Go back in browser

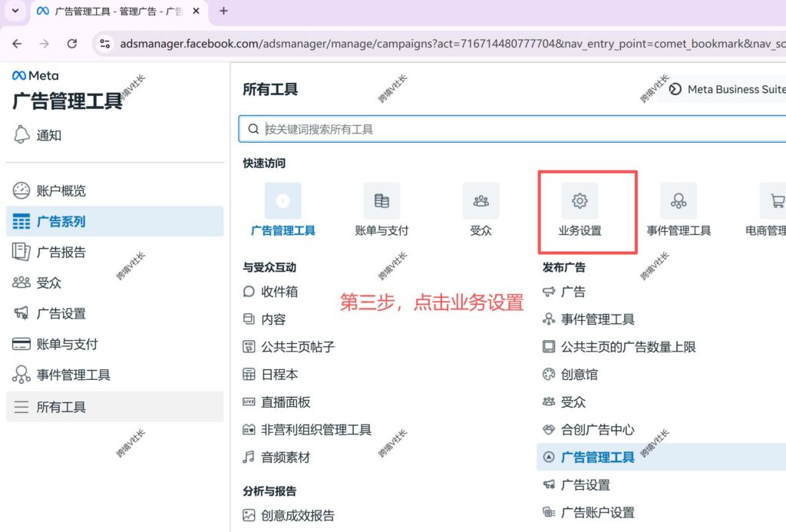(x=17, y=44)
